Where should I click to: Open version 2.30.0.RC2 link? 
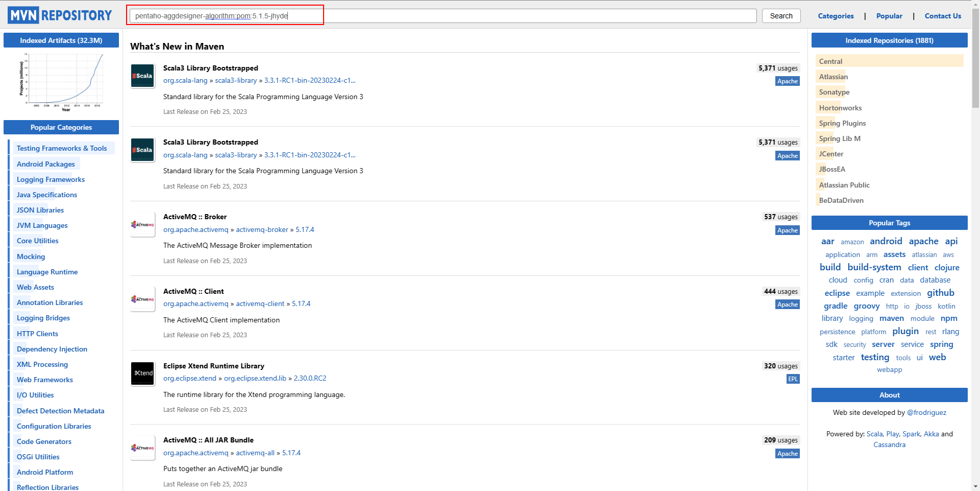310,378
